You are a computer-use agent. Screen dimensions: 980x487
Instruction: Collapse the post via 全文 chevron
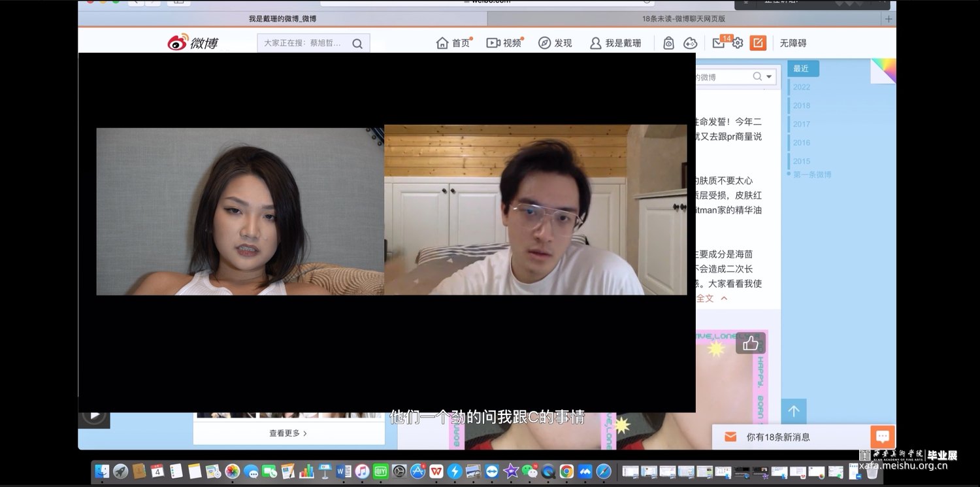[x=724, y=299]
